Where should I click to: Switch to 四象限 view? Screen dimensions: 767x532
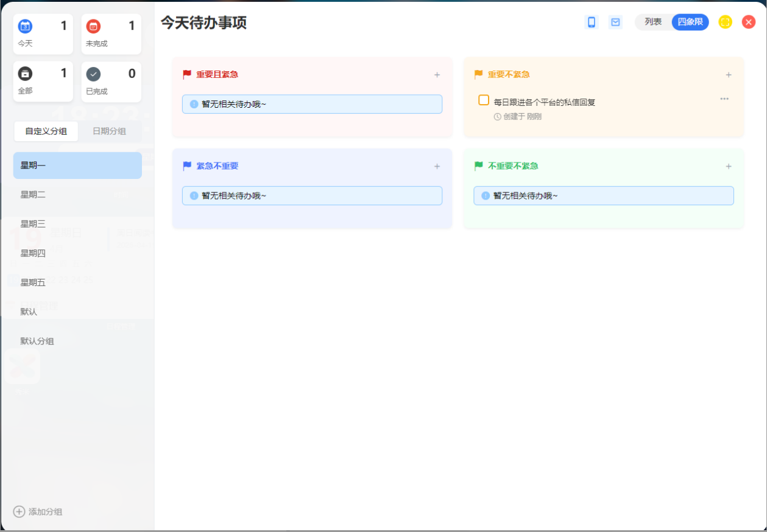point(690,22)
